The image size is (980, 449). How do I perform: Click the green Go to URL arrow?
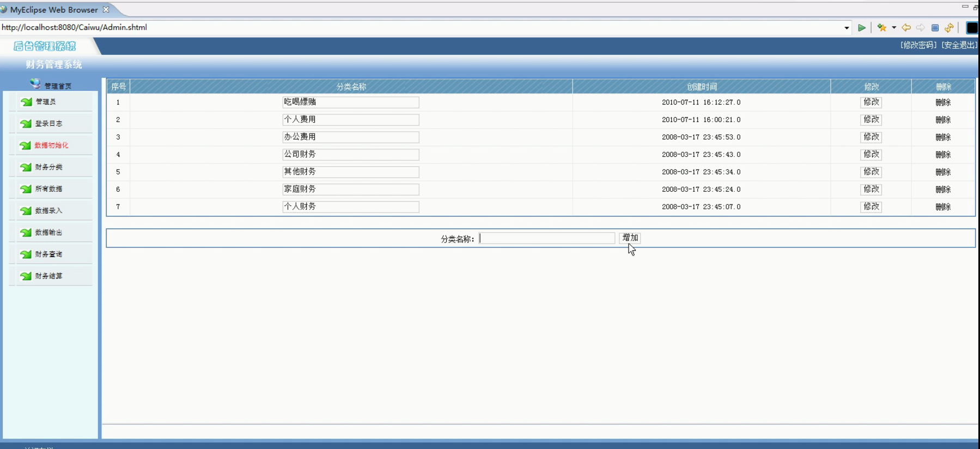(x=862, y=28)
